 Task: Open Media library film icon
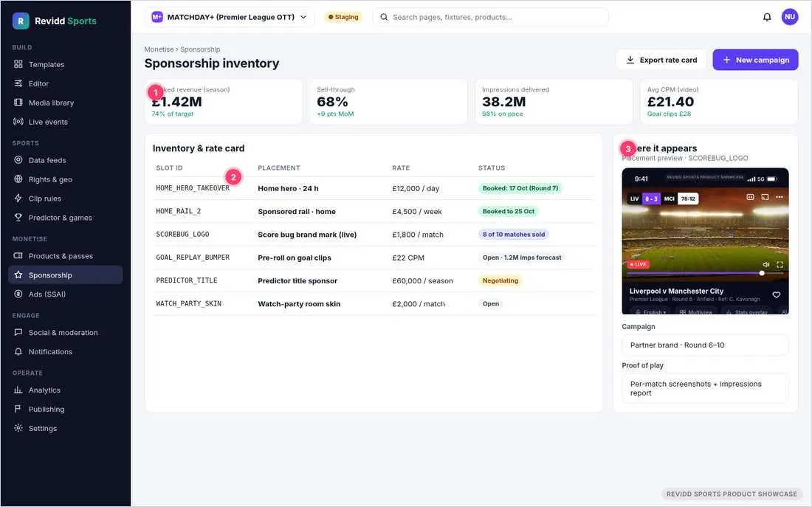point(18,103)
